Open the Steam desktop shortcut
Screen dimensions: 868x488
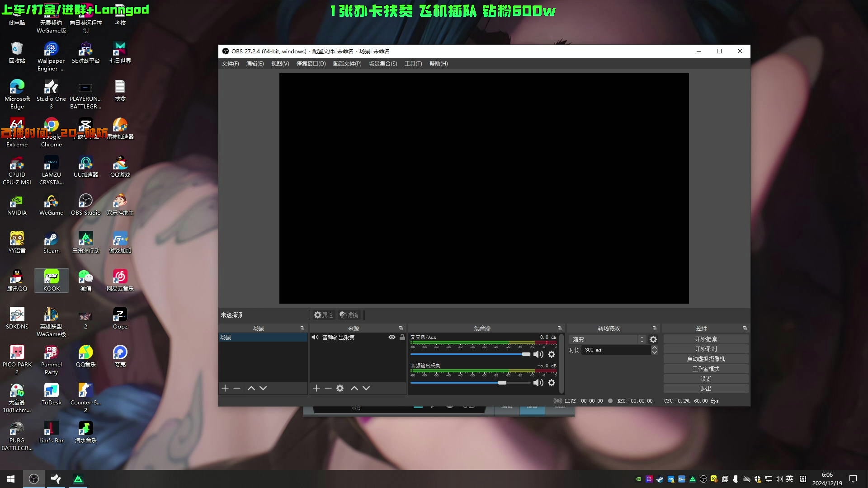pos(52,243)
